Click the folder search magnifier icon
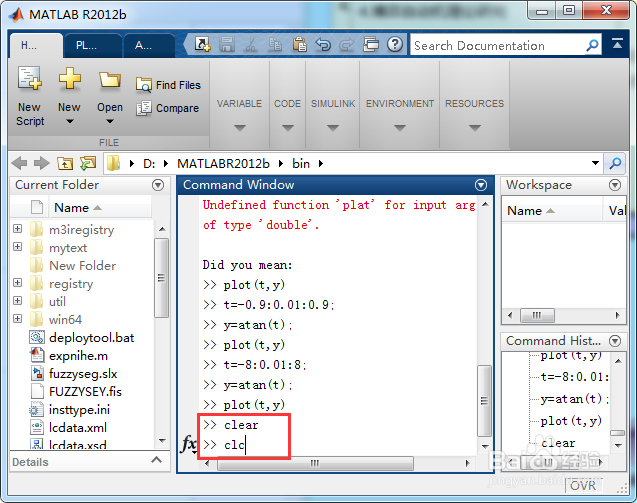 click(615, 163)
